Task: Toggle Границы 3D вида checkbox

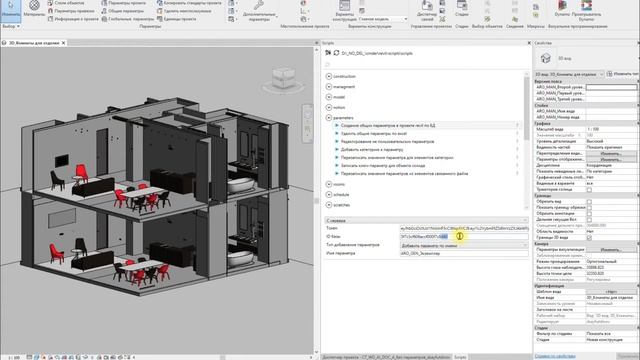Action: point(589,238)
